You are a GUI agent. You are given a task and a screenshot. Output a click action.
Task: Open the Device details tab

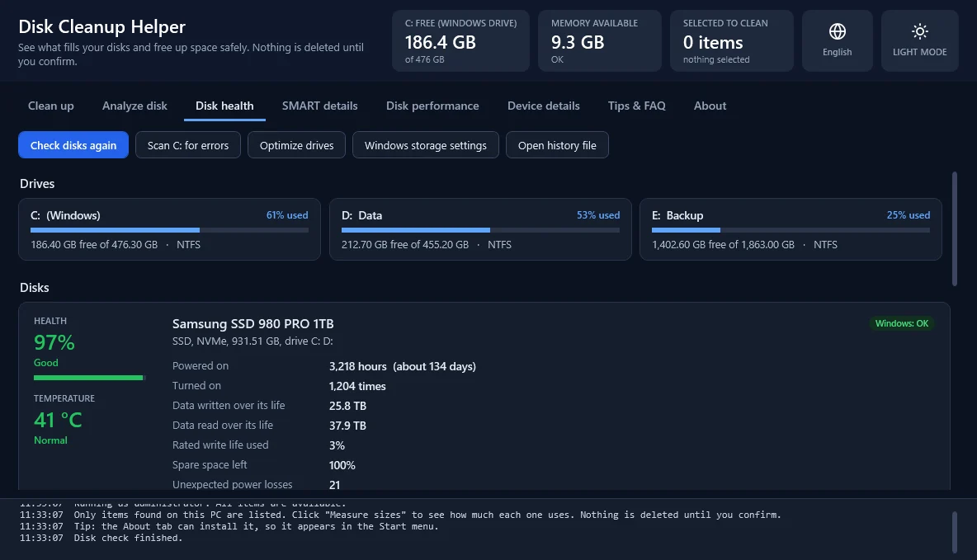tap(543, 106)
